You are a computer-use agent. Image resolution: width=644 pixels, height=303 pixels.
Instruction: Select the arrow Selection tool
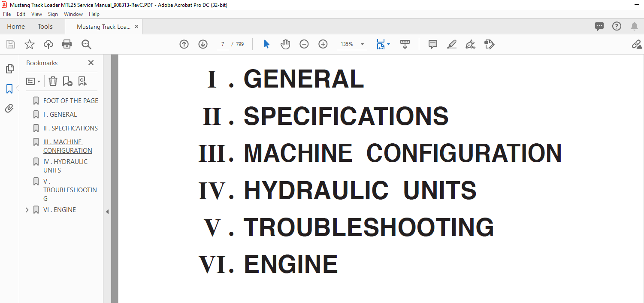coord(266,44)
